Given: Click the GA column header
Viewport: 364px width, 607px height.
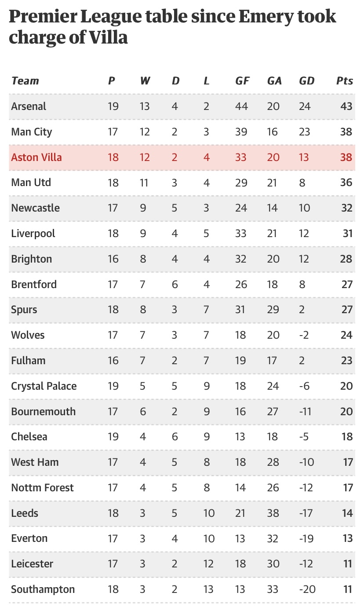Looking at the screenshot, I should pyautogui.click(x=274, y=81).
